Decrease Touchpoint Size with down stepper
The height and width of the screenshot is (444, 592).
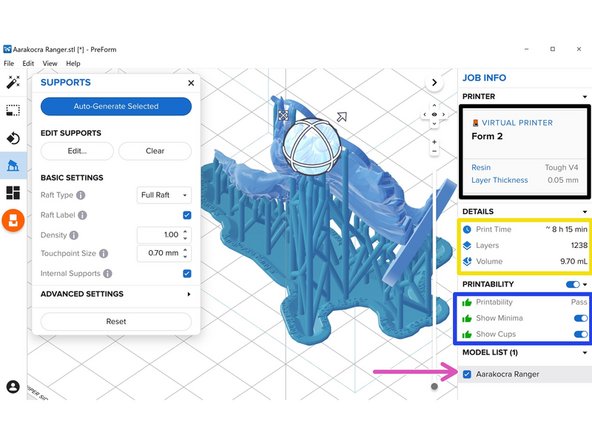coord(185,257)
